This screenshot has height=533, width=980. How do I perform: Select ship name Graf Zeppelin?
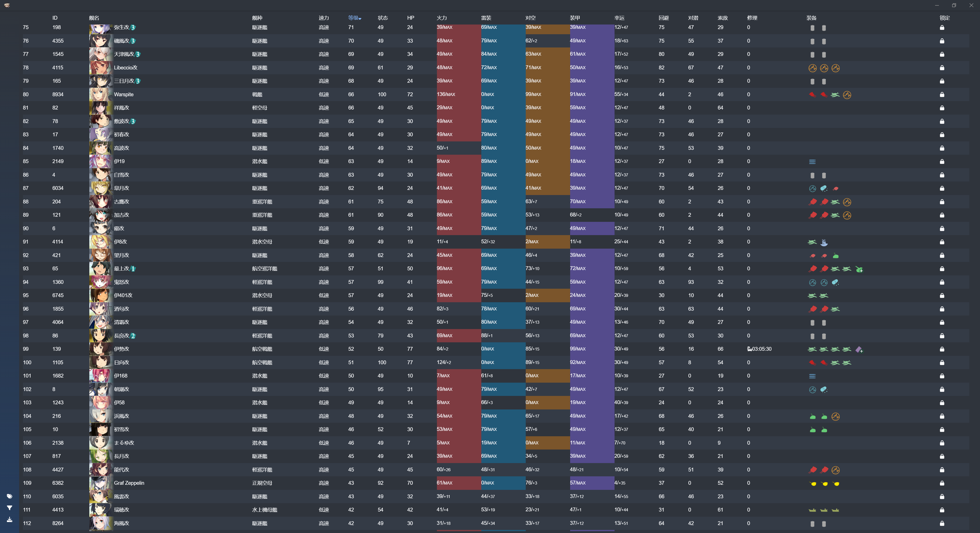pos(129,483)
